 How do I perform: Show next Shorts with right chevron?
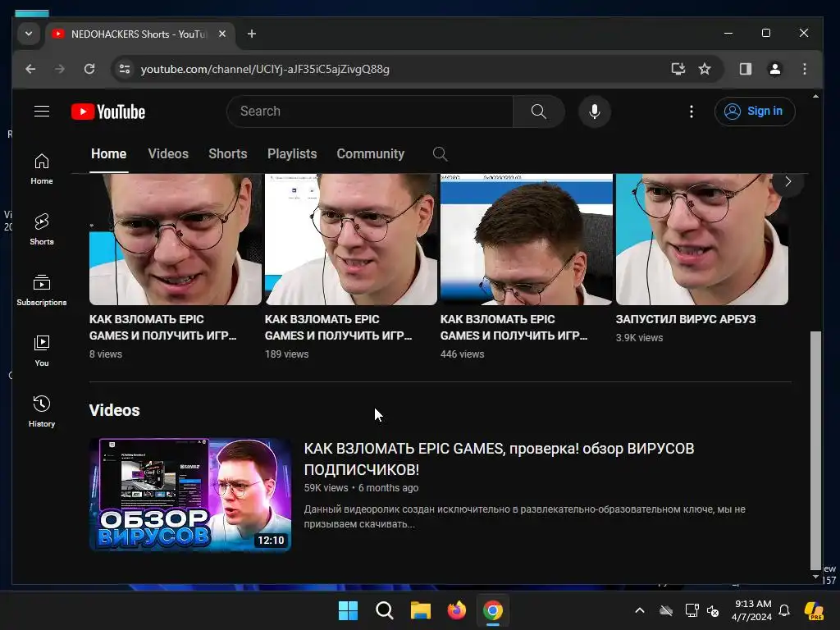787,182
